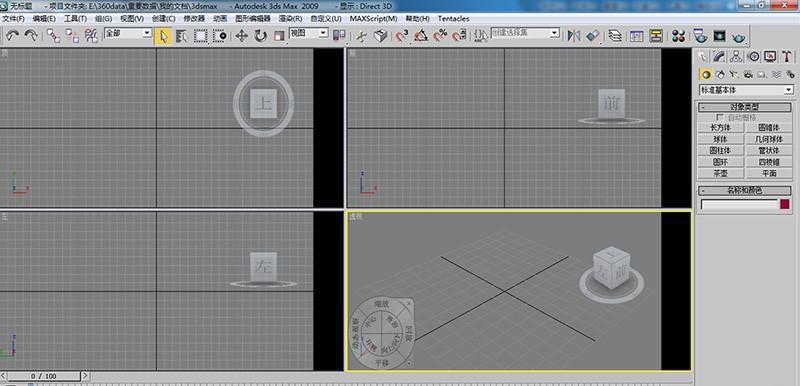Click the Use Pivot Point Center icon
Image resolution: width=800 pixels, height=386 pixels.
pos(339,36)
